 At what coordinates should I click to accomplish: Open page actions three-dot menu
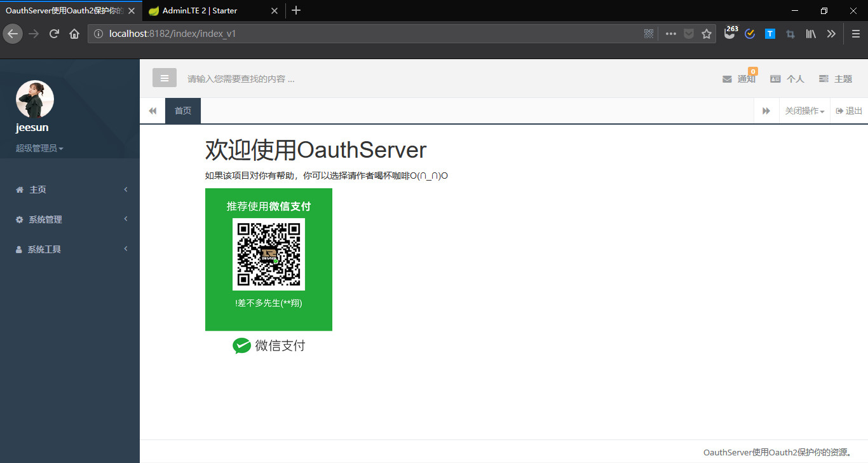click(671, 34)
